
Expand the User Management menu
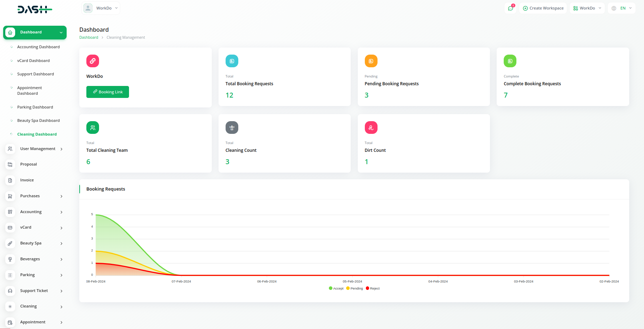pyautogui.click(x=35, y=149)
